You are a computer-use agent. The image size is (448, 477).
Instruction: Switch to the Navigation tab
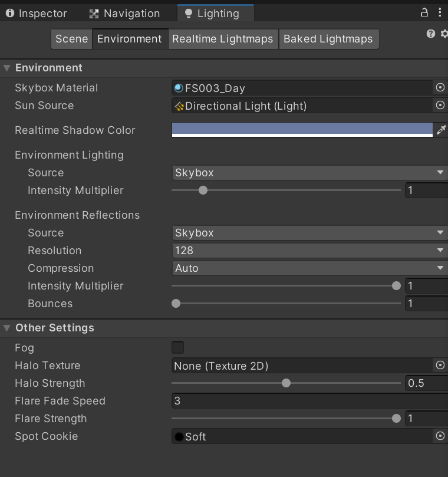tap(124, 14)
